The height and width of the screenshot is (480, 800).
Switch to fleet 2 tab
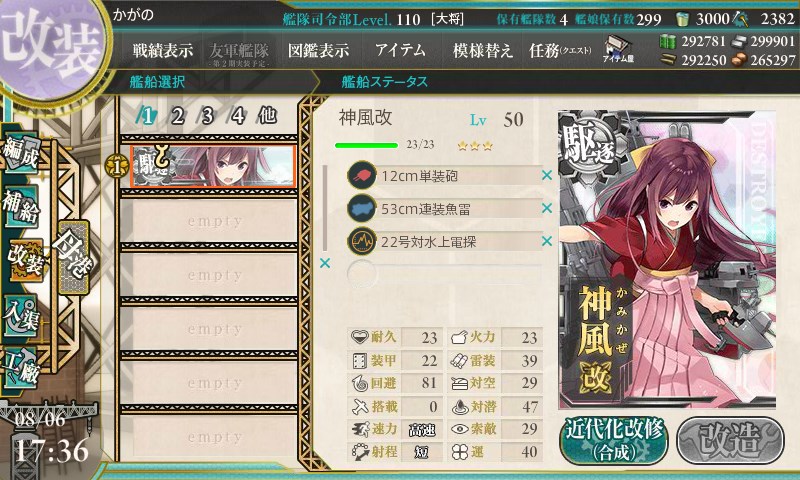pyautogui.click(x=177, y=116)
